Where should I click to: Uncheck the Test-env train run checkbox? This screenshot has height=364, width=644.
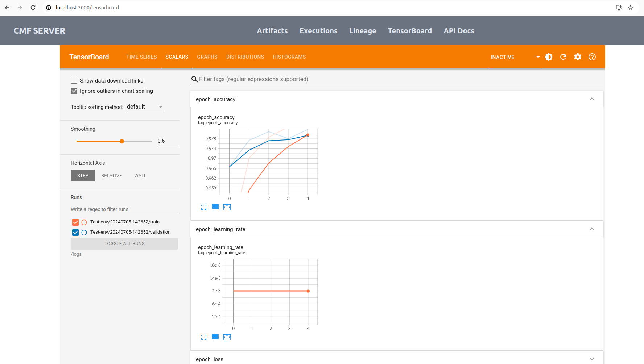tap(75, 222)
